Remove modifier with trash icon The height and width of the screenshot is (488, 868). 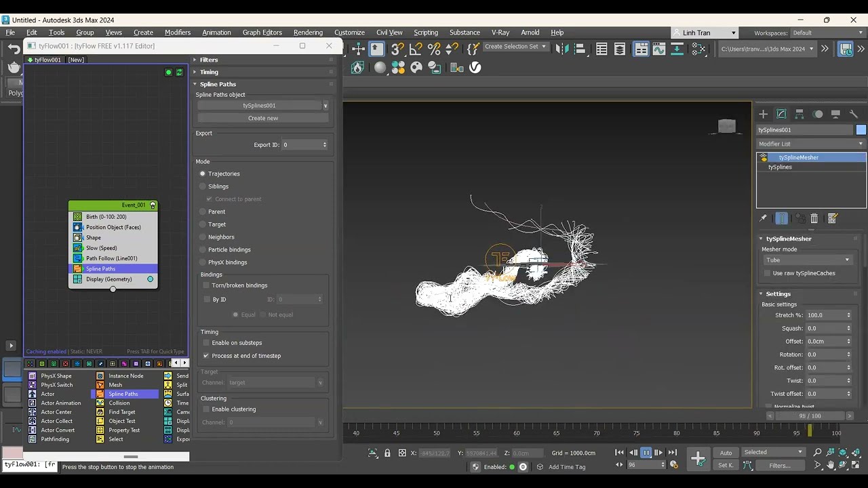(814, 218)
